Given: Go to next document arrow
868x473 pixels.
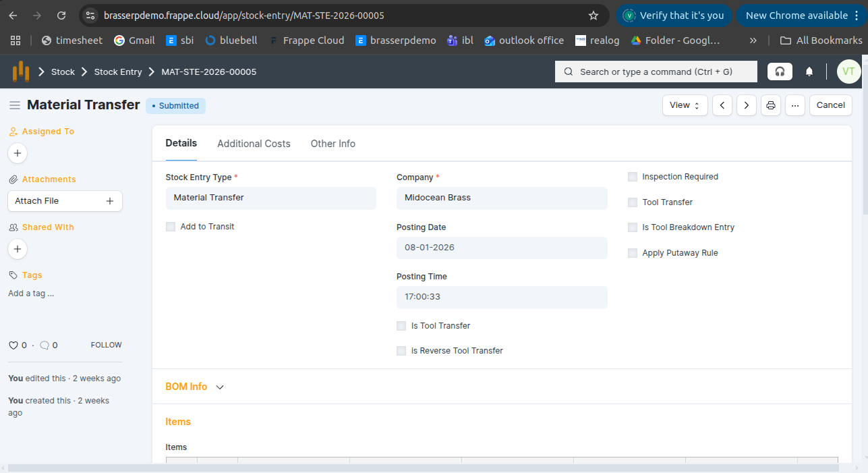Looking at the screenshot, I should tap(746, 105).
